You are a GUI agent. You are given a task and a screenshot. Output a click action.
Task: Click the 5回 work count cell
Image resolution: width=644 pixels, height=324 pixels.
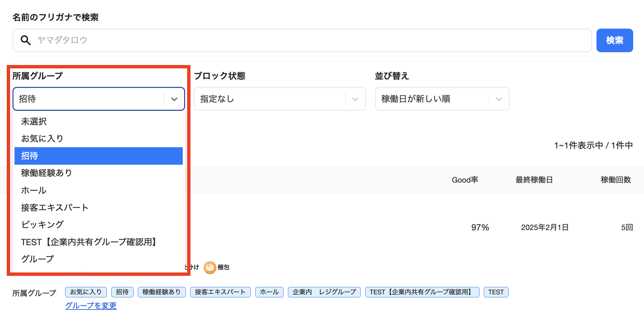627,228
